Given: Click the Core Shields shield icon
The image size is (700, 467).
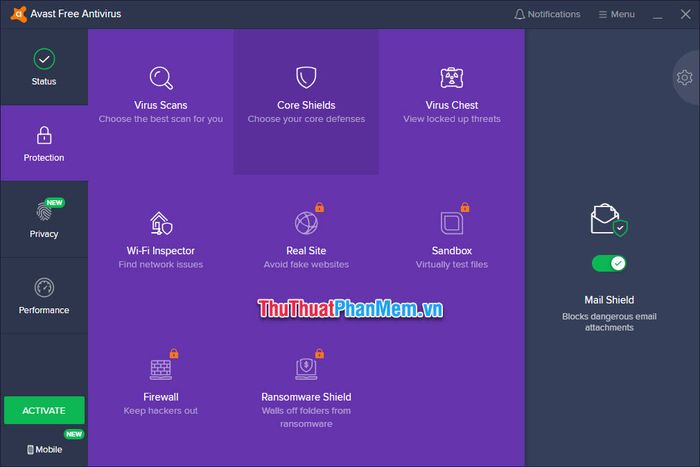Looking at the screenshot, I should (x=306, y=77).
